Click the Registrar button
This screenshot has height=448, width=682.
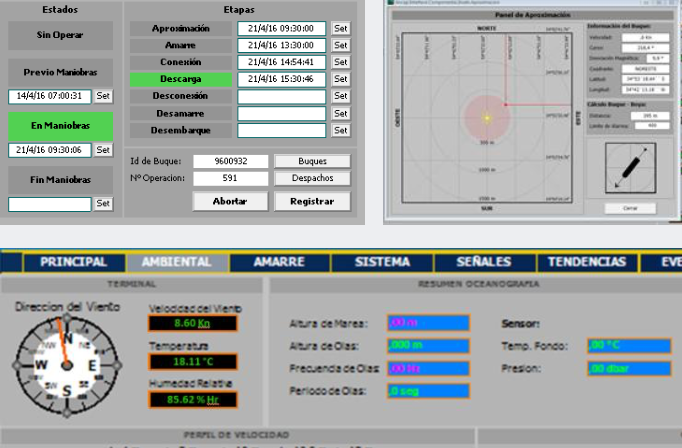(x=312, y=201)
